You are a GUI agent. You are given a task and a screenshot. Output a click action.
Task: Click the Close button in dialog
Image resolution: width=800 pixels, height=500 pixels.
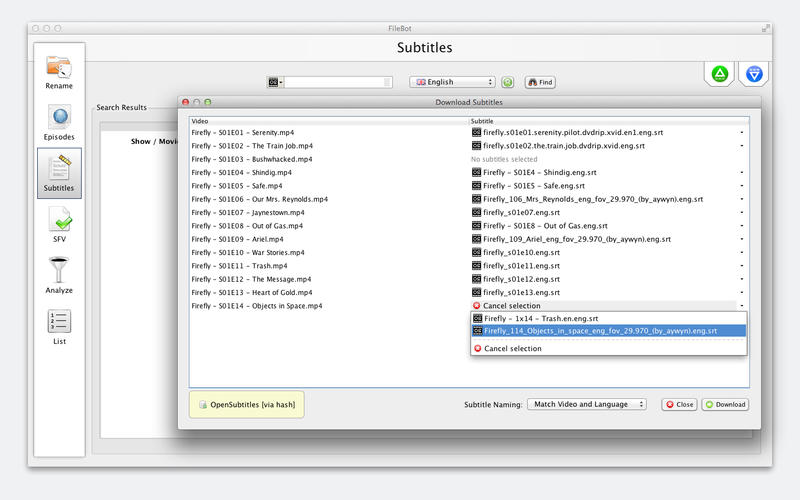680,405
